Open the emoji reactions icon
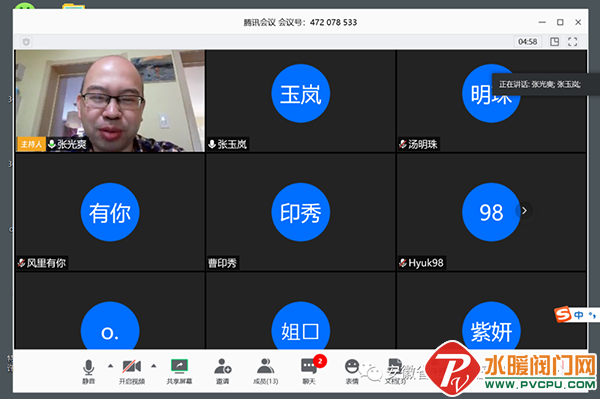 (352, 371)
